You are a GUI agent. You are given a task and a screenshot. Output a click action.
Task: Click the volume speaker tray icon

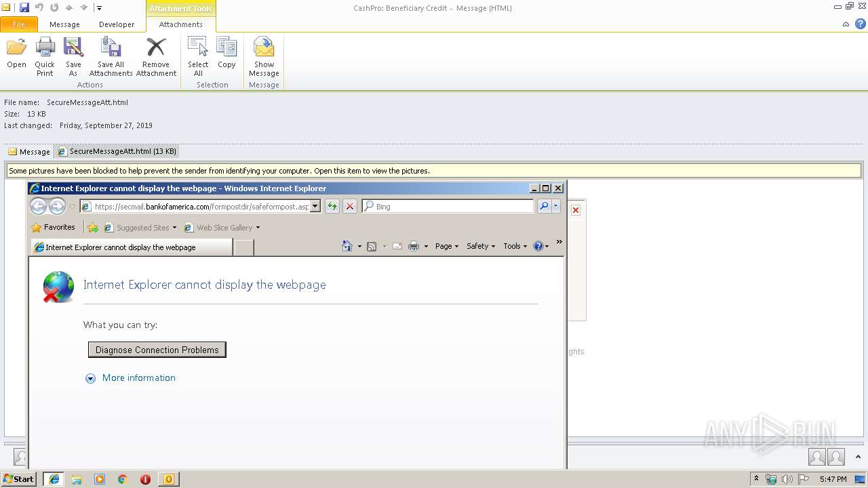pyautogui.click(x=787, y=479)
